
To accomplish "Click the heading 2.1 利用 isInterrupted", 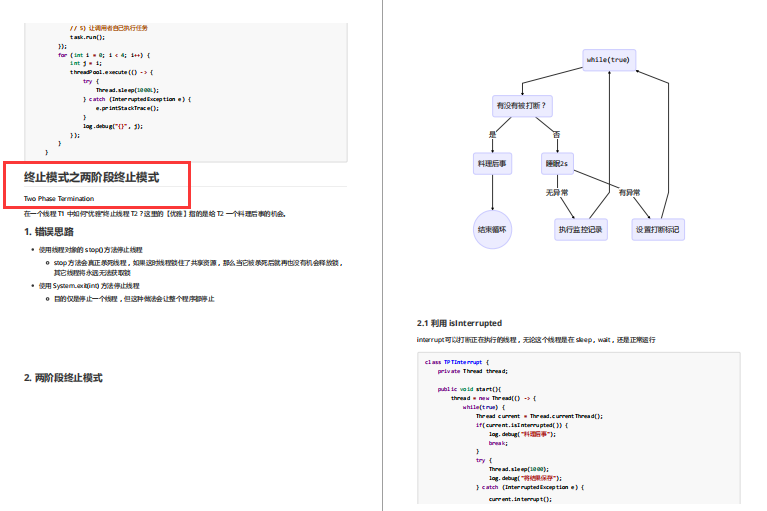I will [459, 323].
